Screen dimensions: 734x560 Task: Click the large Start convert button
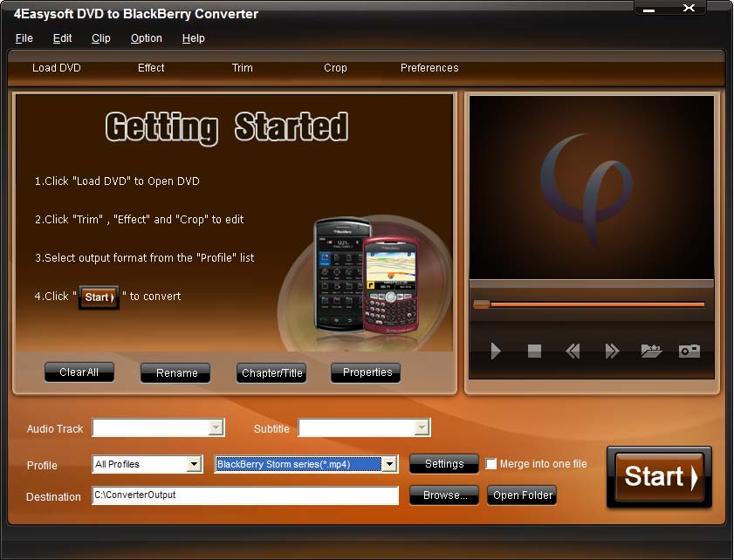coord(660,476)
